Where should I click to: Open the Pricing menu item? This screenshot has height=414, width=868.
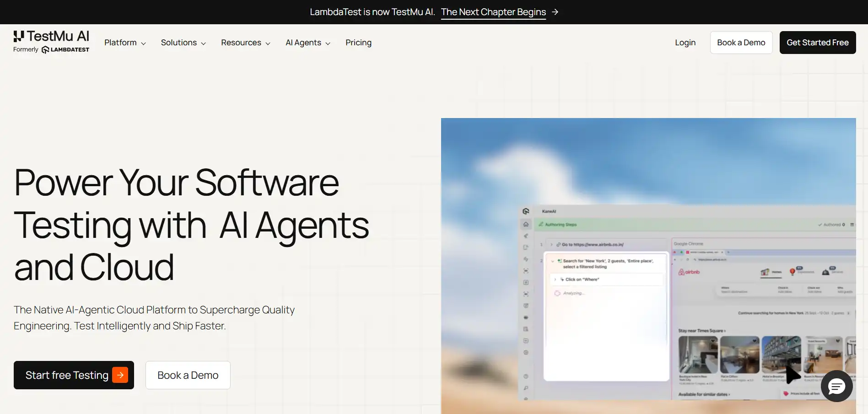pyautogui.click(x=358, y=42)
